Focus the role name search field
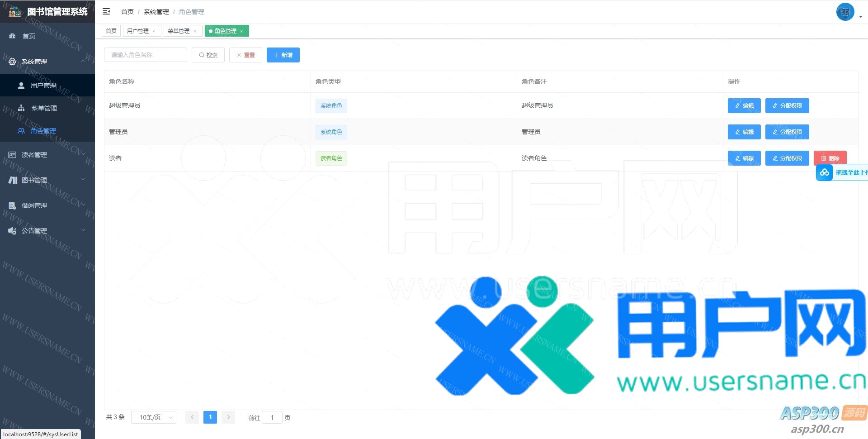 tap(146, 55)
